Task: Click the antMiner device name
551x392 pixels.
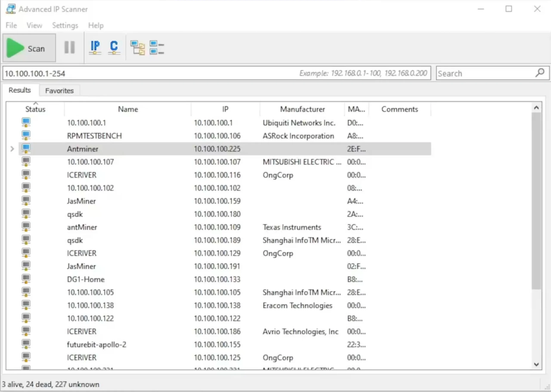Action: pos(82,227)
